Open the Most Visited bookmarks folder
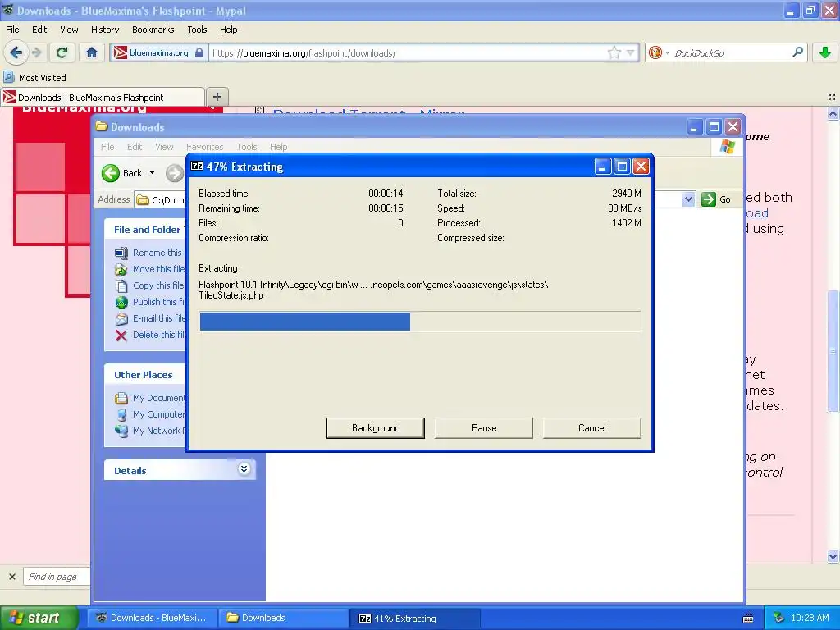Screen dimensions: 840x630 (34, 78)
